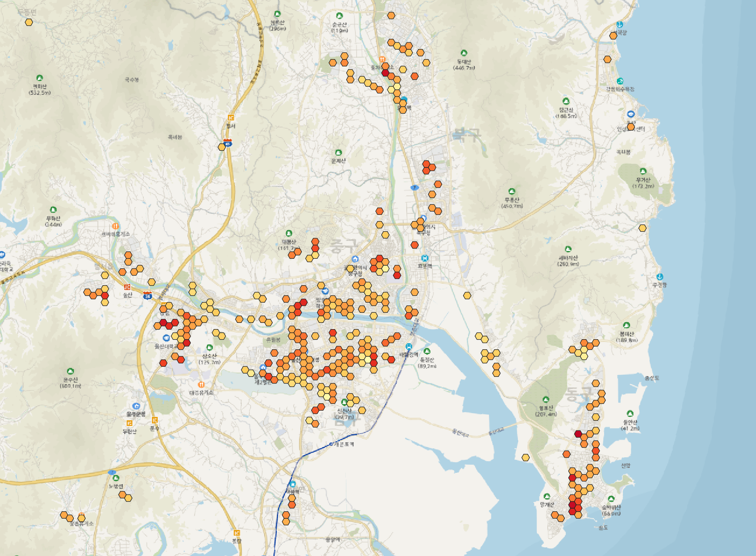This screenshot has width=756, height=556.
Task: Select the 국수봉 peak label
Action: click(x=132, y=80)
